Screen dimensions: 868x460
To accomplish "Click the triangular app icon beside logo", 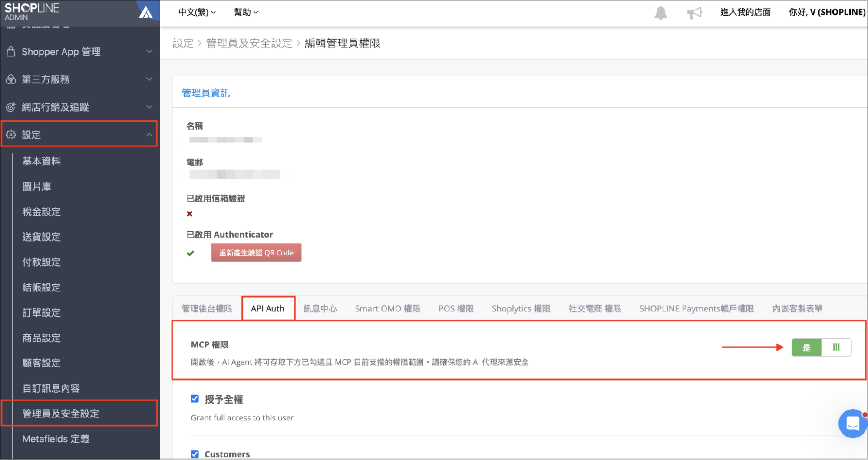I will tap(145, 12).
